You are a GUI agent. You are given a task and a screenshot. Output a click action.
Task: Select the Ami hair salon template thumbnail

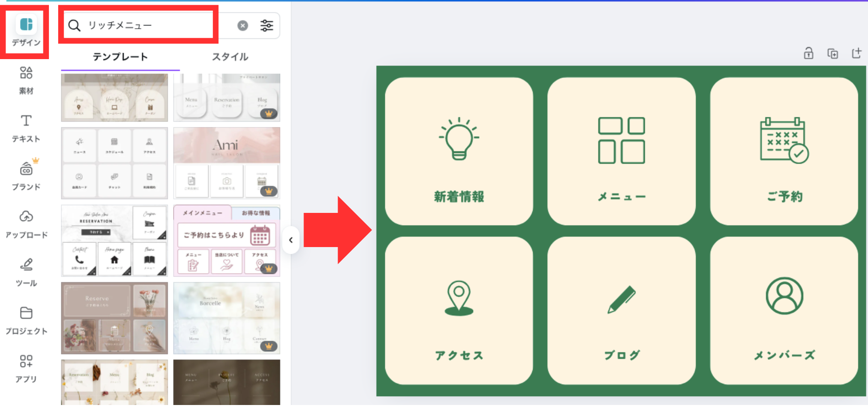[x=227, y=163]
